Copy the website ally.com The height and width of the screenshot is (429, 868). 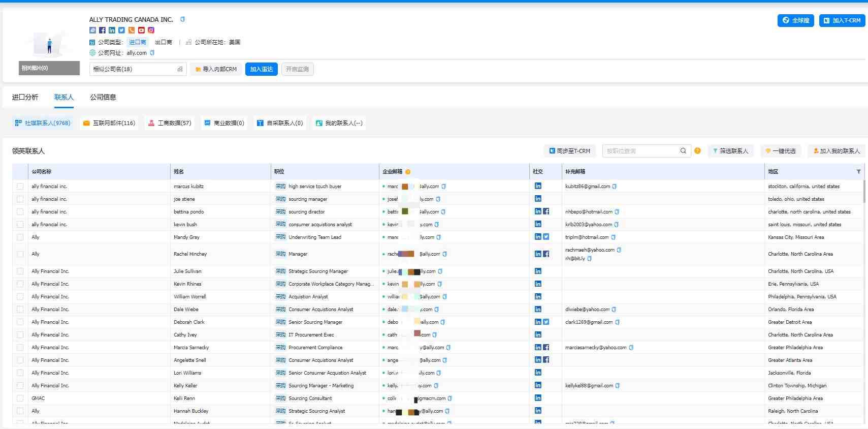click(152, 53)
